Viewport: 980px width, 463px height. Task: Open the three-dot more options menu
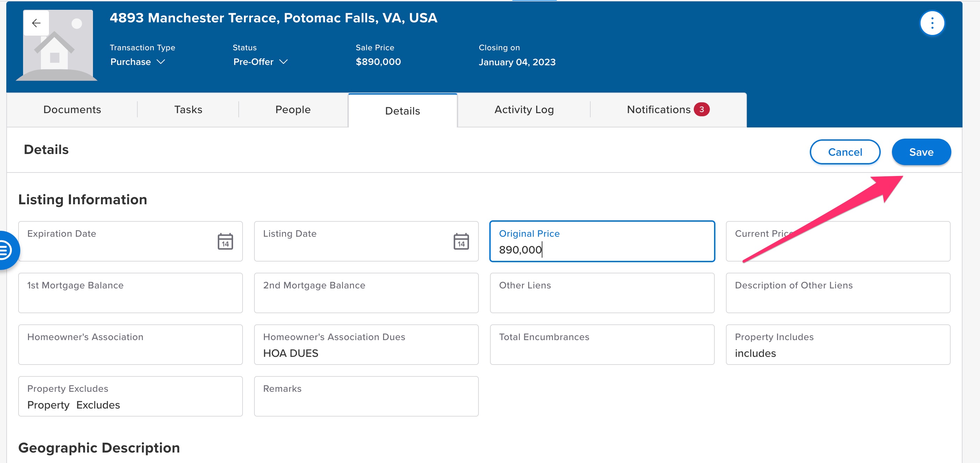(932, 23)
